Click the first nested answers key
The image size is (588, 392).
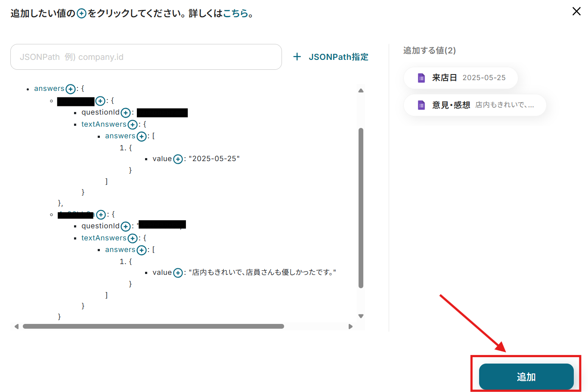(121, 136)
